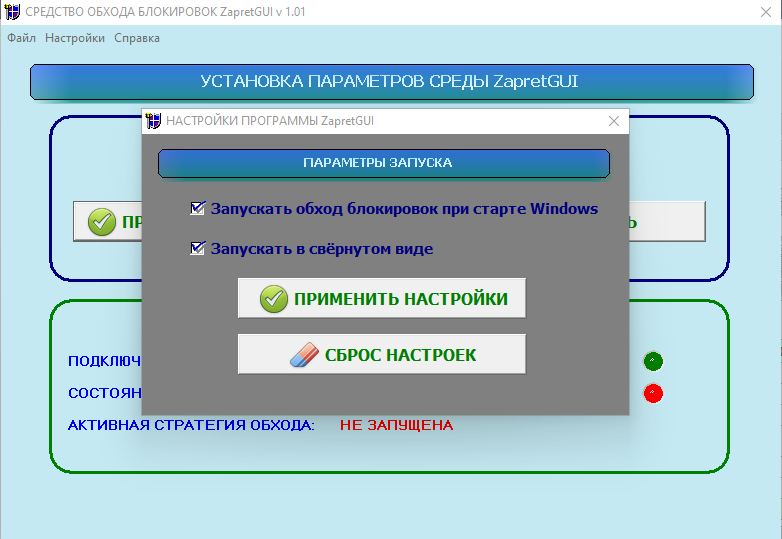Click the УСТАНОВКА ПАРАМЕТРОВ СРЕДЫ ZapretGUI banner
782x539 pixels.
pyautogui.click(x=391, y=82)
